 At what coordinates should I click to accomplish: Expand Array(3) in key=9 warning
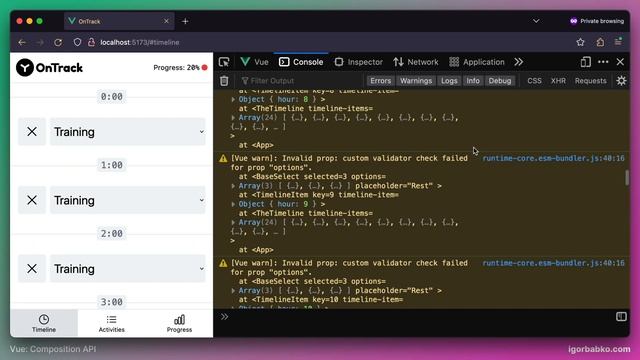(x=233, y=186)
